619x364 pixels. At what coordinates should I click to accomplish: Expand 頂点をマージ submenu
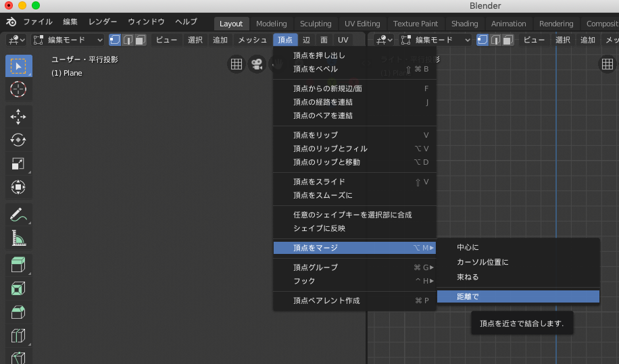(355, 248)
